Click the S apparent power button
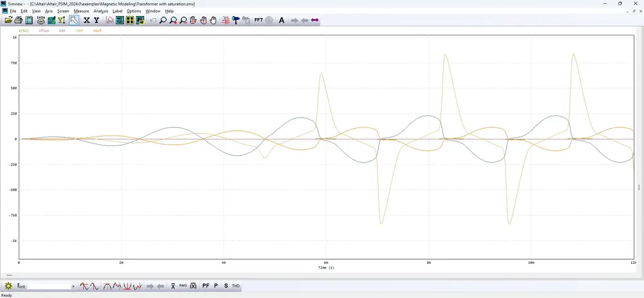This screenshot has height=298, width=644. (226, 286)
